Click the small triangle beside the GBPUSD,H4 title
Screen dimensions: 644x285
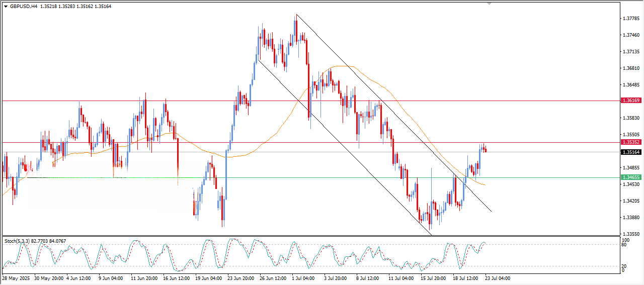pyautogui.click(x=6, y=7)
